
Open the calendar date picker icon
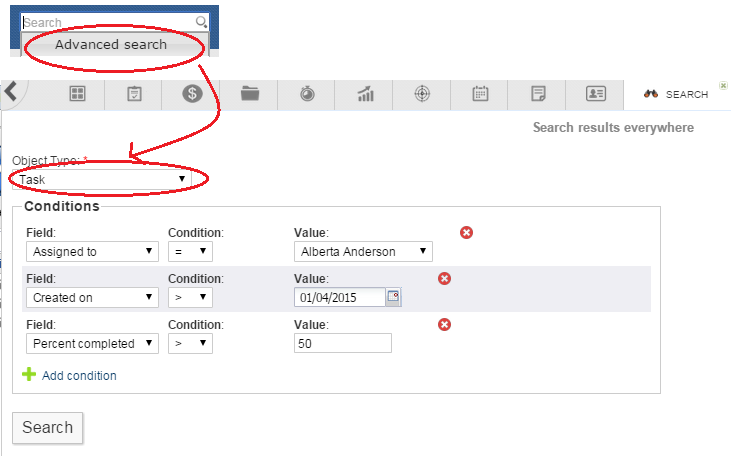(x=393, y=297)
